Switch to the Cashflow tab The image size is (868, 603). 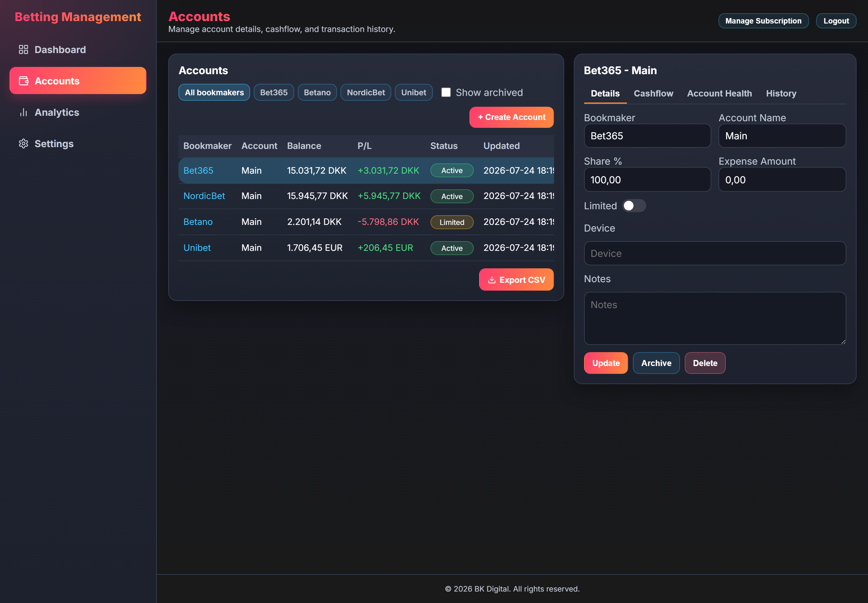tap(653, 93)
